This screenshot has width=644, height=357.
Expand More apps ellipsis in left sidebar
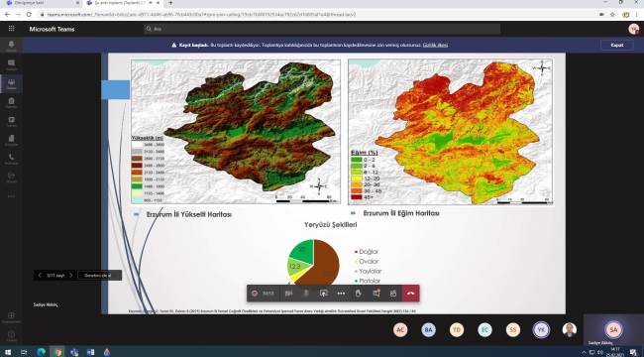(x=11, y=195)
